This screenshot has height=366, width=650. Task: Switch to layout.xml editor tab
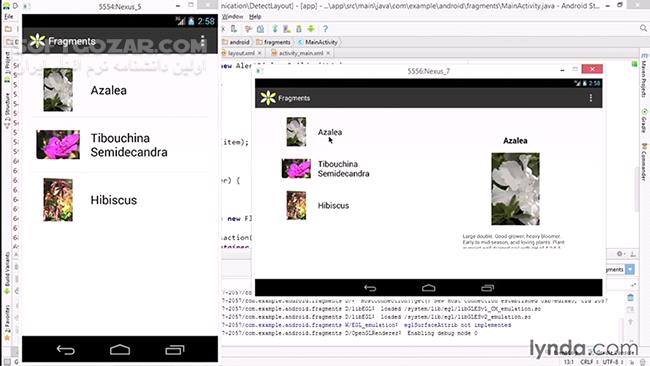tap(241, 53)
